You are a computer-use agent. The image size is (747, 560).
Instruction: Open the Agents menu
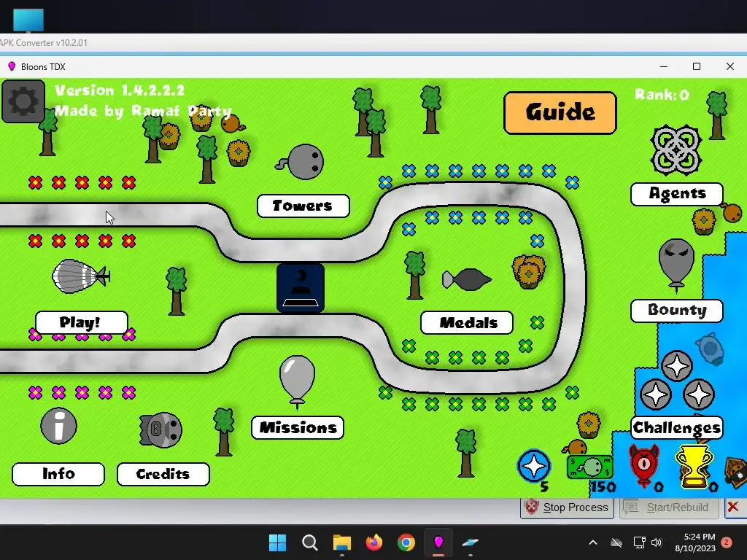point(676,194)
